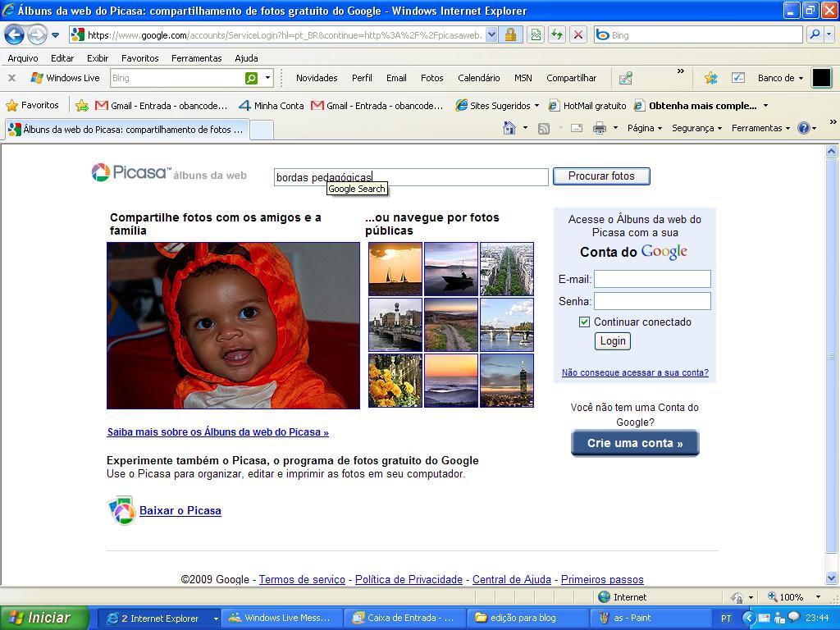Expand the Sites Sugeridos dropdown
Viewport: 840px width, 630px height.
pyautogui.click(x=536, y=106)
